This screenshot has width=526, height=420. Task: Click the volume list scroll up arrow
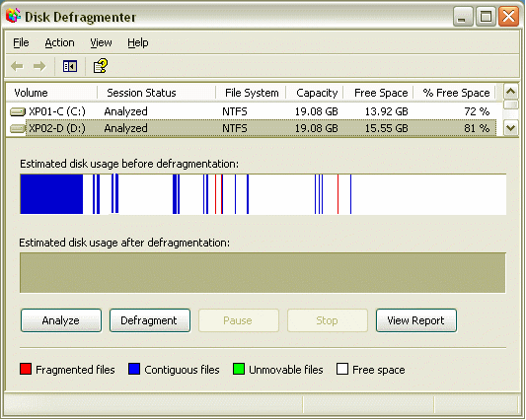coord(511,92)
